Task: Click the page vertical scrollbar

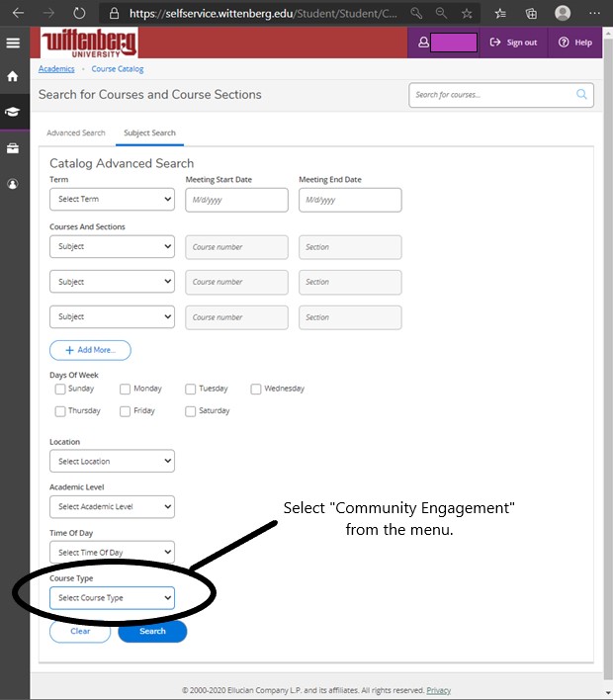Action: 608,357
